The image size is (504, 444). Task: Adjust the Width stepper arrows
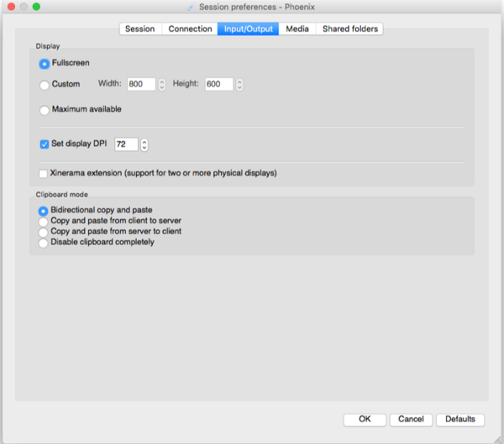click(162, 85)
